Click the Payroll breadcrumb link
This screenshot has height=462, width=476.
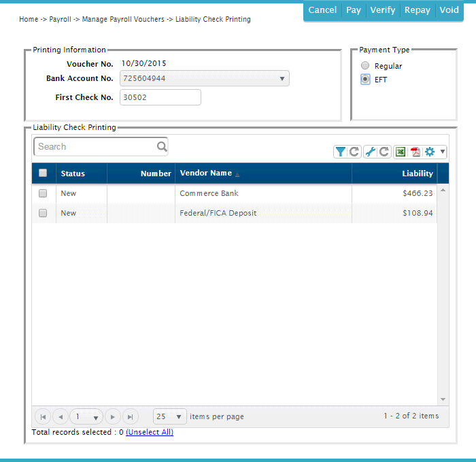click(x=60, y=20)
